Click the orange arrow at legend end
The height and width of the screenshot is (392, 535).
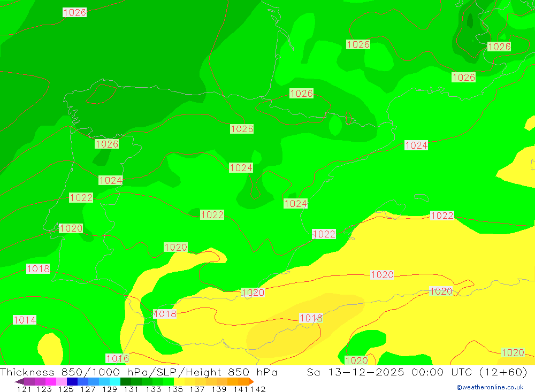tap(251, 381)
